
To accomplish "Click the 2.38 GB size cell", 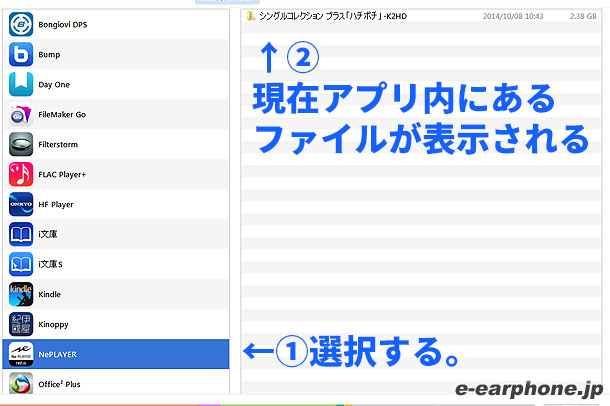I will point(583,16).
